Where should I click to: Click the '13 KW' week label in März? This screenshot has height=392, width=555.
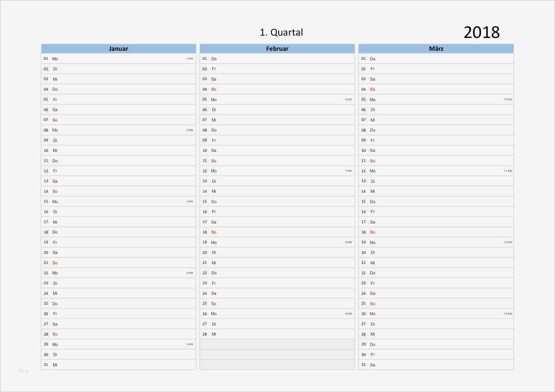click(x=508, y=314)
